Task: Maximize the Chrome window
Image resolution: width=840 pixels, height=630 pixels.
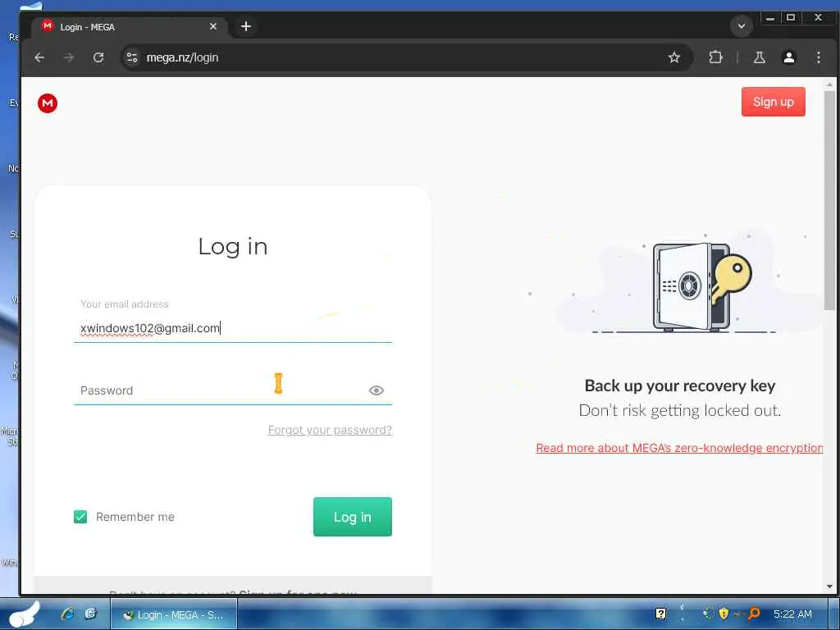Action: click(x=791, y=18)
